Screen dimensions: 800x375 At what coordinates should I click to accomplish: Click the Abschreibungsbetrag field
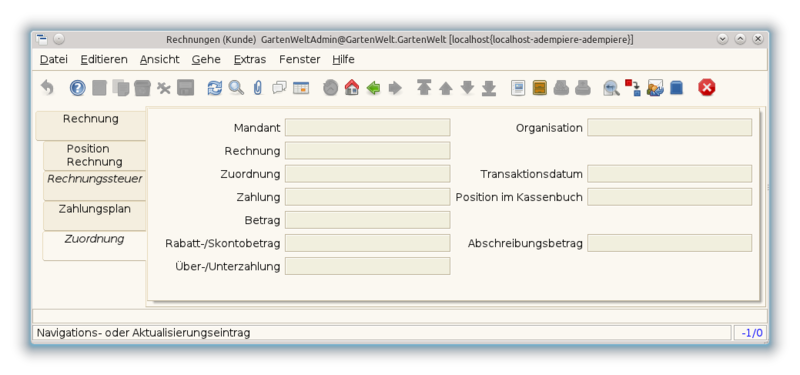tap(669, 243)
